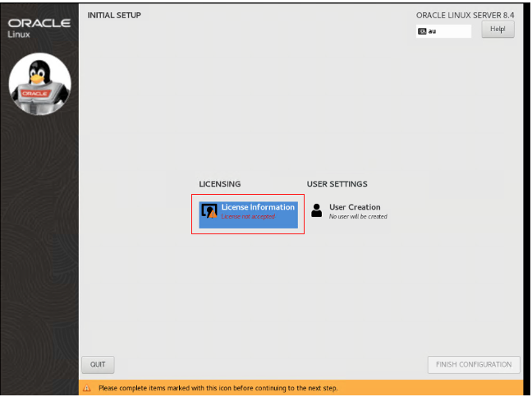Click the keyboard icon beside 'au'
The image size is (532, 397).
tap(422, 31)
